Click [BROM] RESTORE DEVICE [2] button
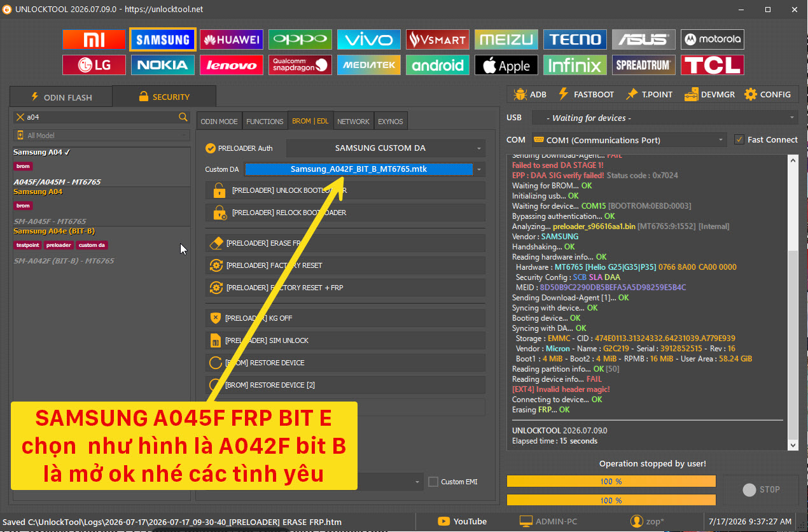 pos(345,385)
